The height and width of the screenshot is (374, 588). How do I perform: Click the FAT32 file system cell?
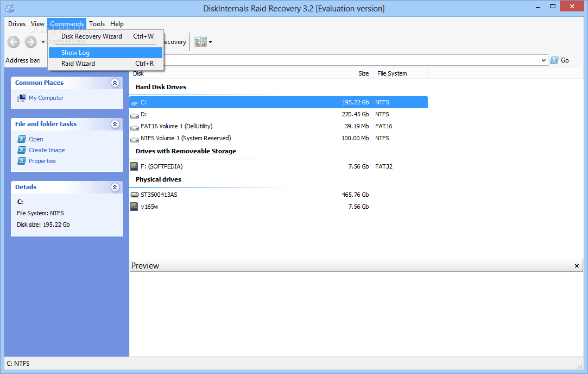(x=384, y=166)
